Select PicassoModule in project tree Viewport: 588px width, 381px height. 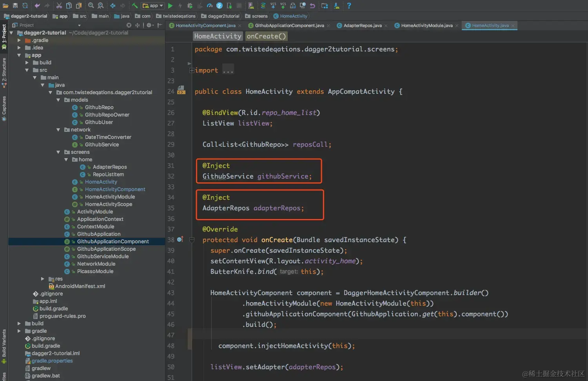click(95, 272)
